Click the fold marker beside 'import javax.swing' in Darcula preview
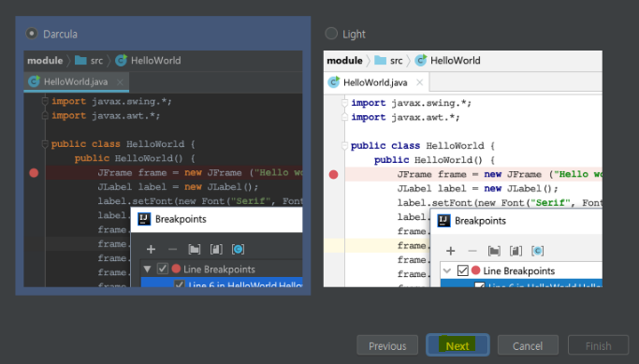Image resolution: width=639 pixels, height=364 pixels. (45, 101)
